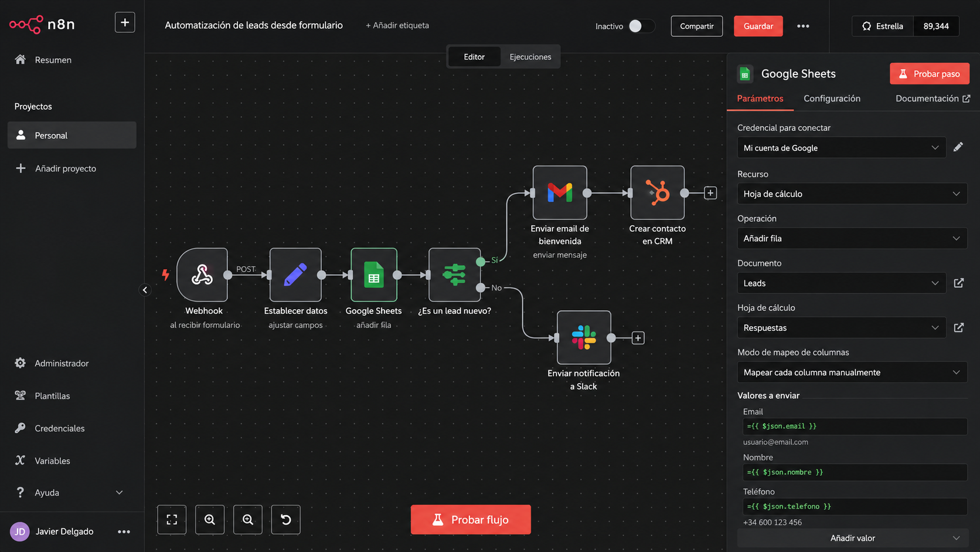980x552 pixels.
Task: Open the Configuración tab
Action: pyautogui.click(x=832, y=98)
